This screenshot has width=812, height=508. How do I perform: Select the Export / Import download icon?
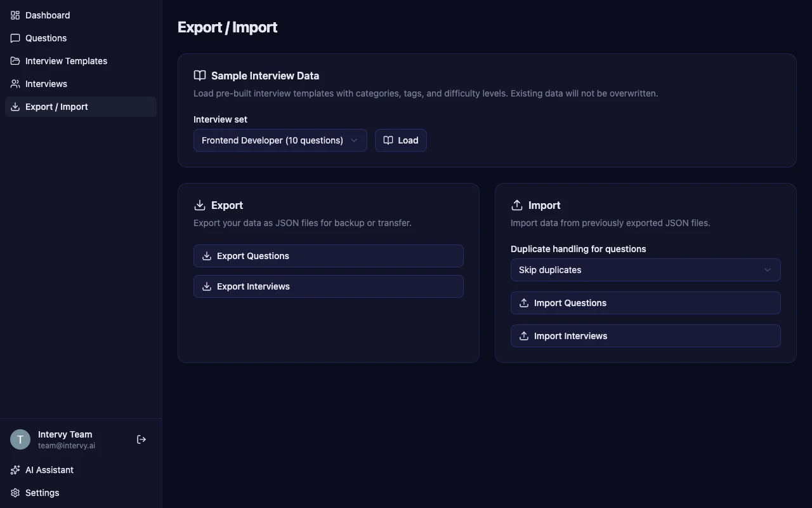tap(15, 106)
